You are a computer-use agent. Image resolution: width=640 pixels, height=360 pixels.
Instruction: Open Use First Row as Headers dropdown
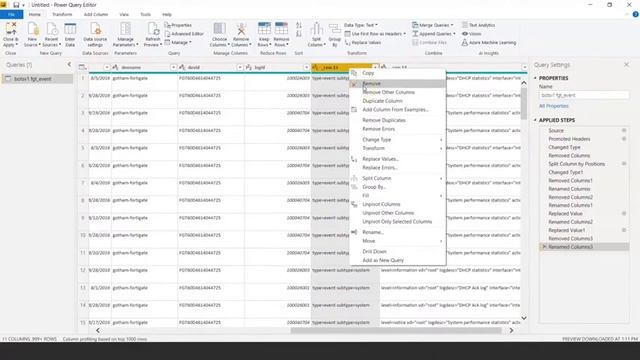point(375,33)
